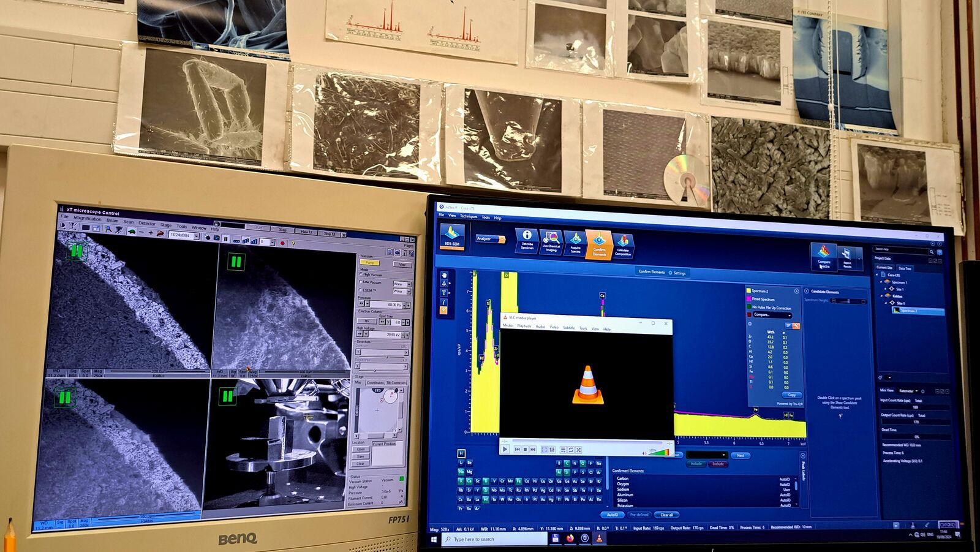The width and height of the screenshot is (980, 552).
Task: Click the yellow help question mark in xT toolbar
Action: 293,243
